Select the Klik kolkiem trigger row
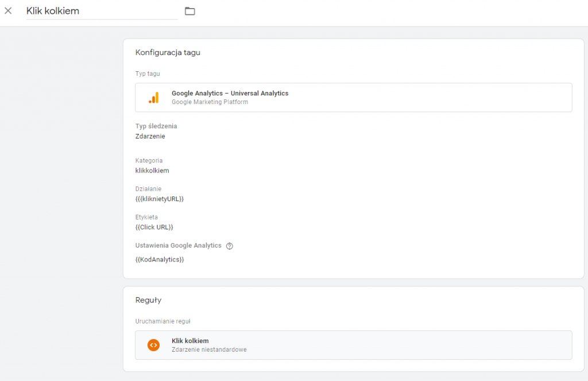Screen dimensions: 588x381 coord(353,345)
